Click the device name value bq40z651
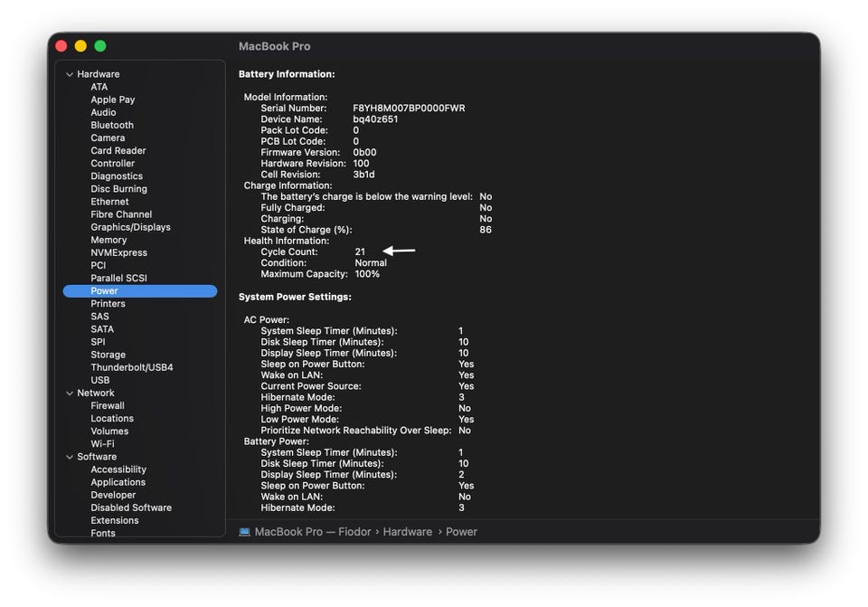 tap(375, 119)
